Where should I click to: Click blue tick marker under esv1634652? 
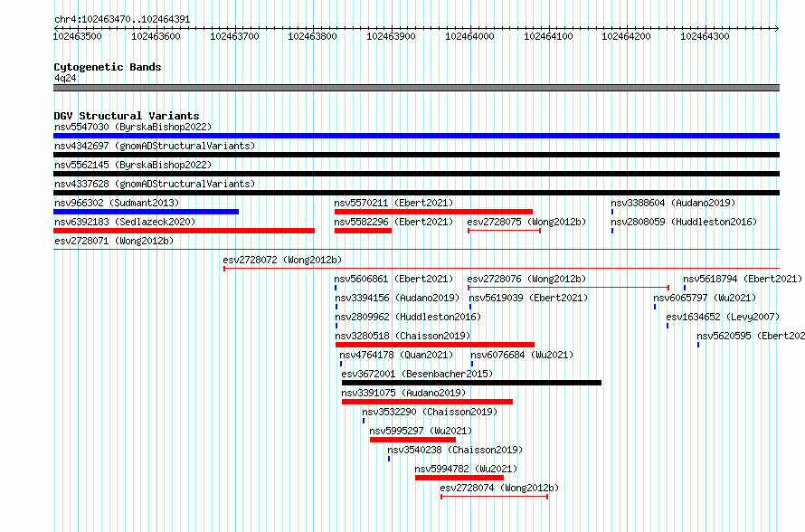pyautogui.click(x=668, y=326)
